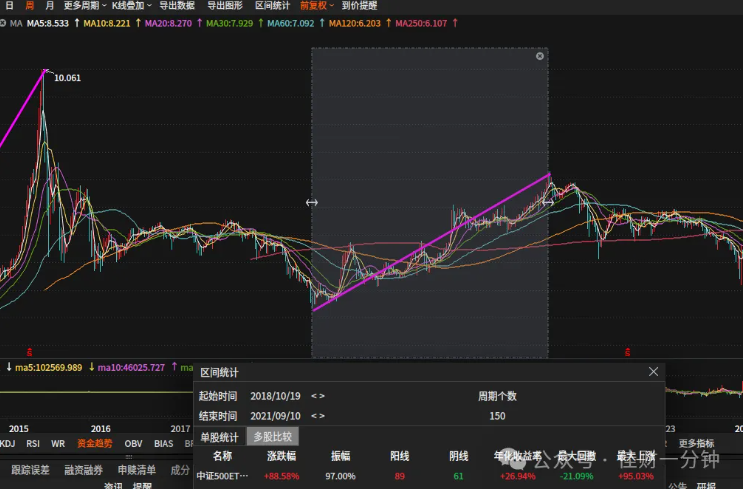Toggle the 区间统计 tool in the toolbar

[x=272, y=6]
